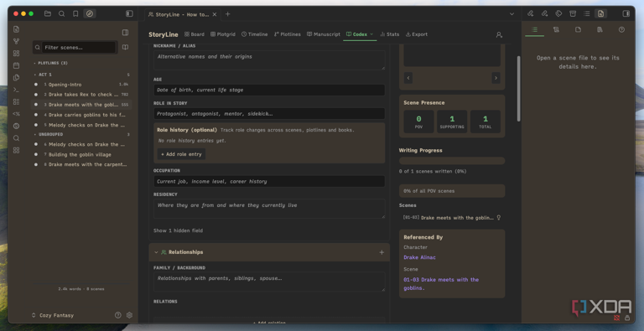Image resolution: width=644 pixels, height=331 pixels.
Task: Focus the Filter scenes search field
Action: click(x=79, y=47)
